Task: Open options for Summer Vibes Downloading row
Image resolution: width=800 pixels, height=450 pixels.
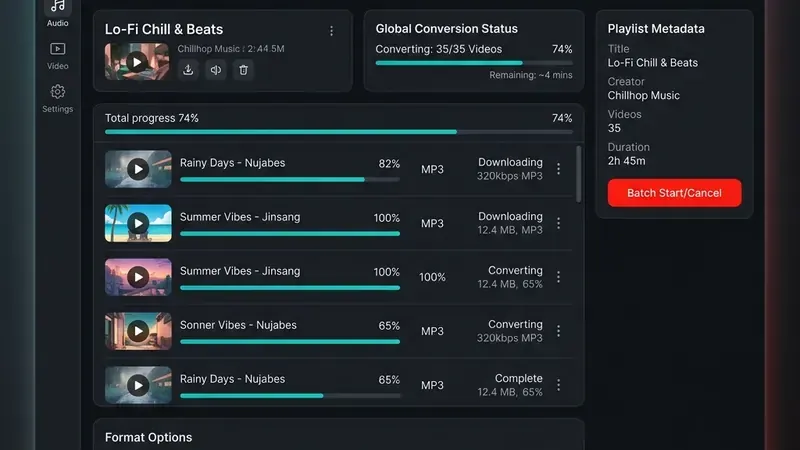Action: tap(559, 223)
